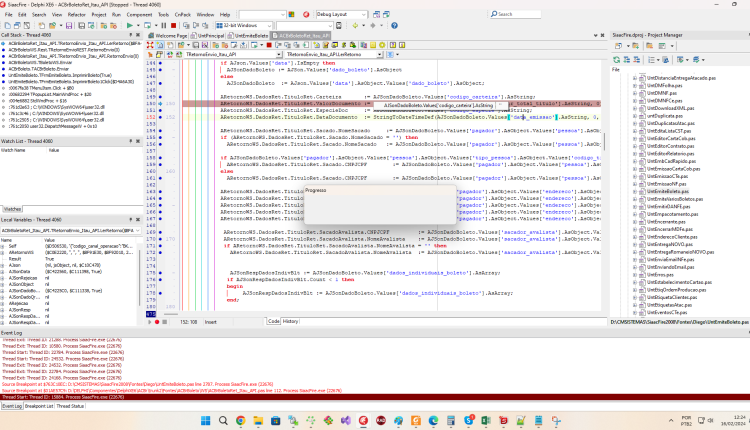Click the Save purple disk icon
Screen dimensions: 750x430
point(69,25)
